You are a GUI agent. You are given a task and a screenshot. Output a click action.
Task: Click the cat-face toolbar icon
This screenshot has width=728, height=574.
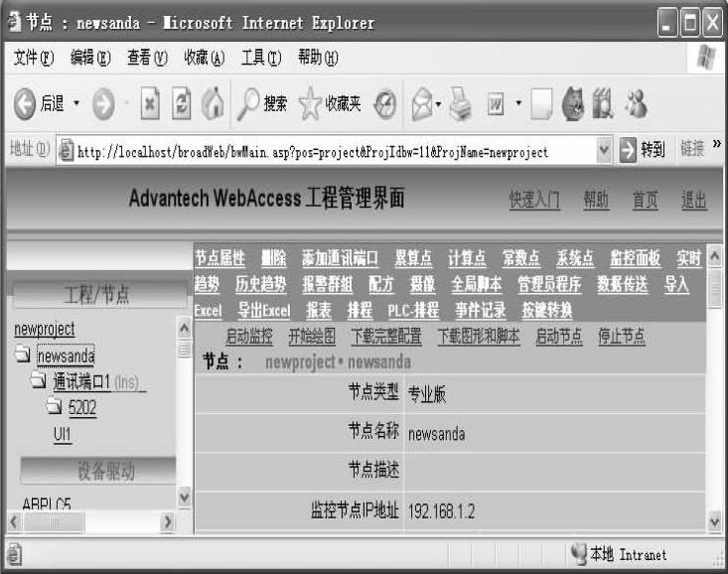(573, 104)
